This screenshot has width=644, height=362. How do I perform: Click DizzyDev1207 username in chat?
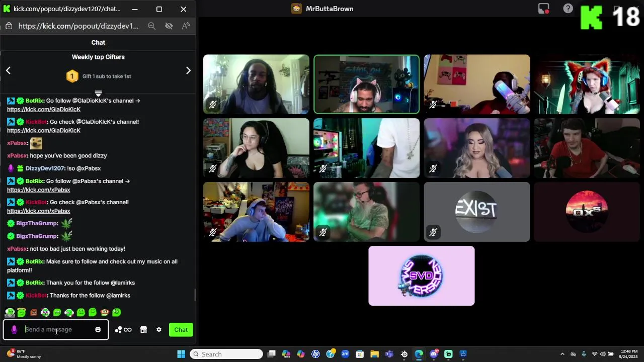[45, 168]
